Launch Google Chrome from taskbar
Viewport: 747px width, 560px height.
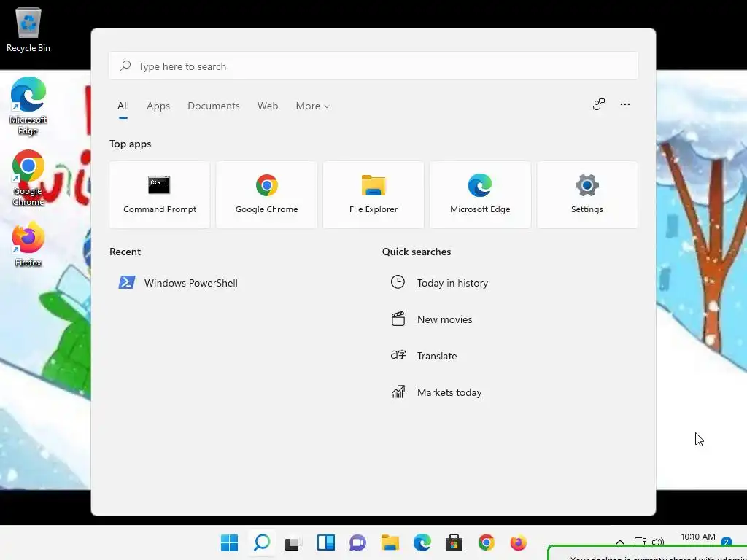point(487,542)
